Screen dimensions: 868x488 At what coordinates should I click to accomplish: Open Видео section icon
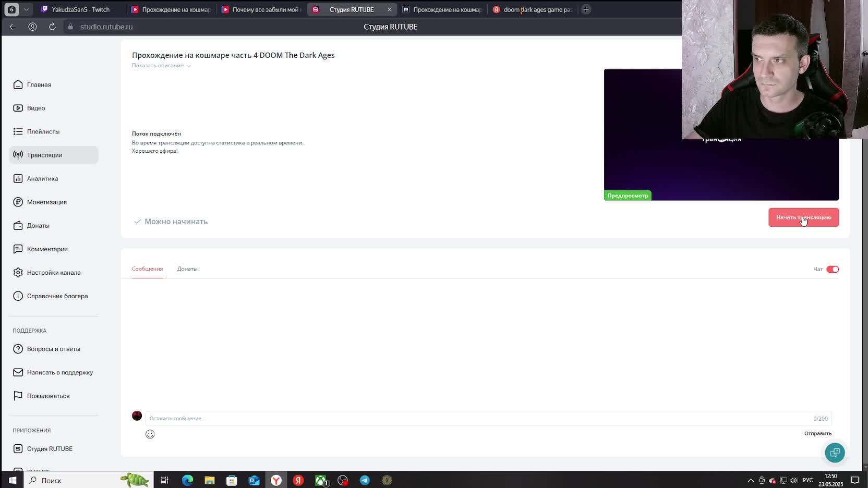pos(18,108)
